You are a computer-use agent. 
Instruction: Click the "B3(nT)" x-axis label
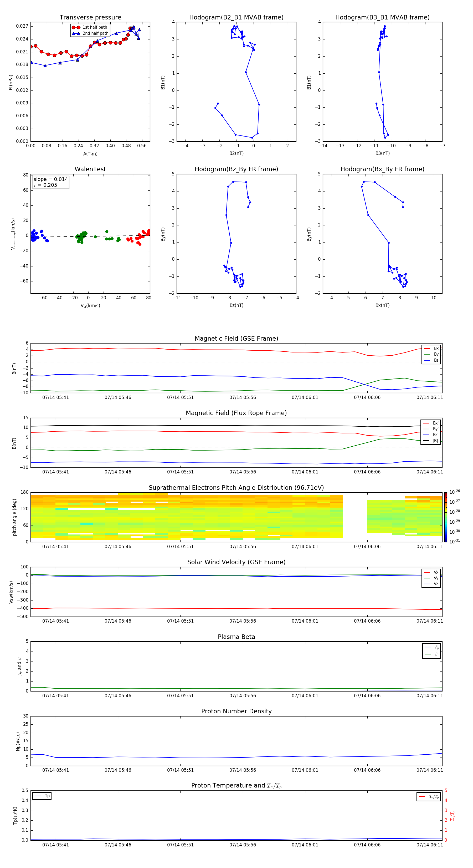coord(382,153)
